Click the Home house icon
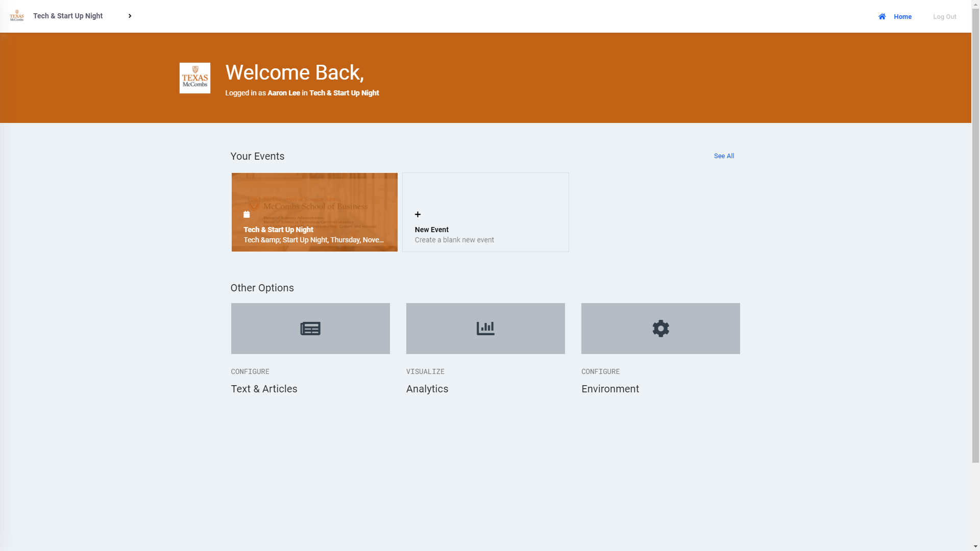980x551 pixels. coord(882,16)
